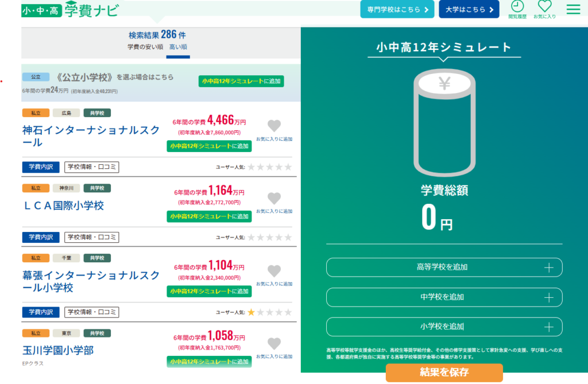Favorite 幕張インターナショナルスクール小学校 with heart icon
The image size is (588, 384).
pos(274,276)
